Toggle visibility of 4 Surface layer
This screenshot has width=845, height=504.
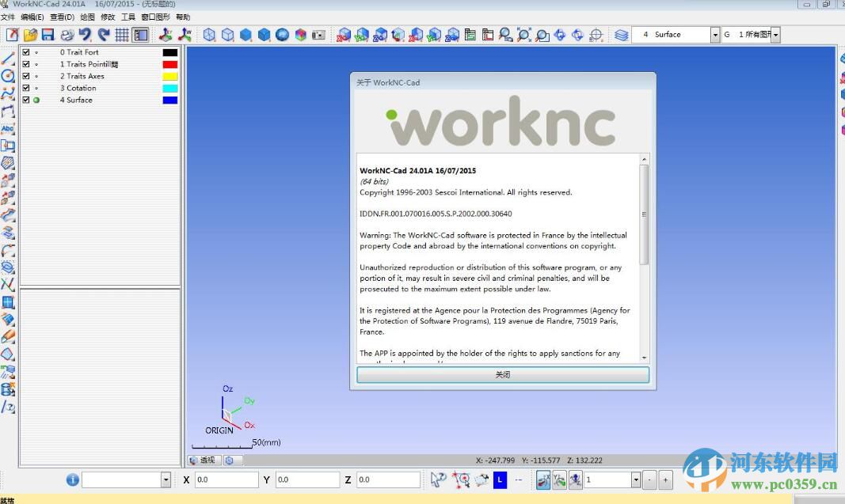tap(37, 100)
